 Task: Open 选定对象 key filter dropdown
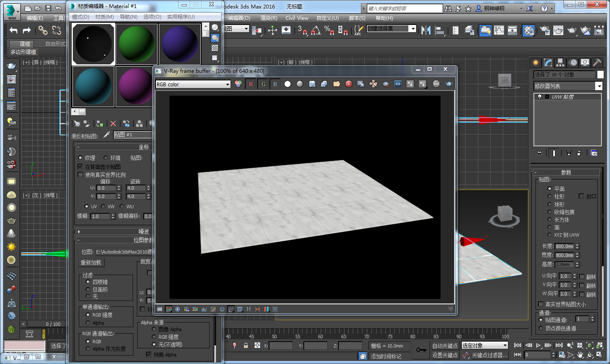[x=485, y=345]
